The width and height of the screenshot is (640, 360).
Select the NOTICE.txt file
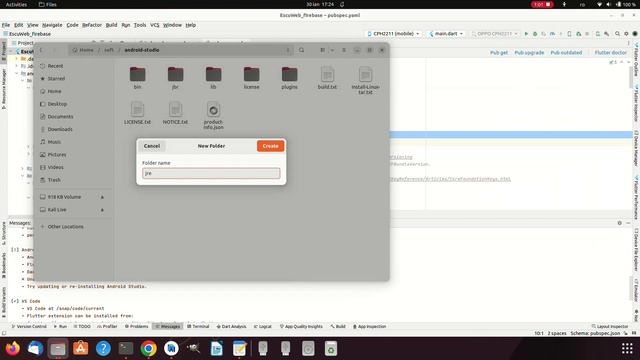176,113
